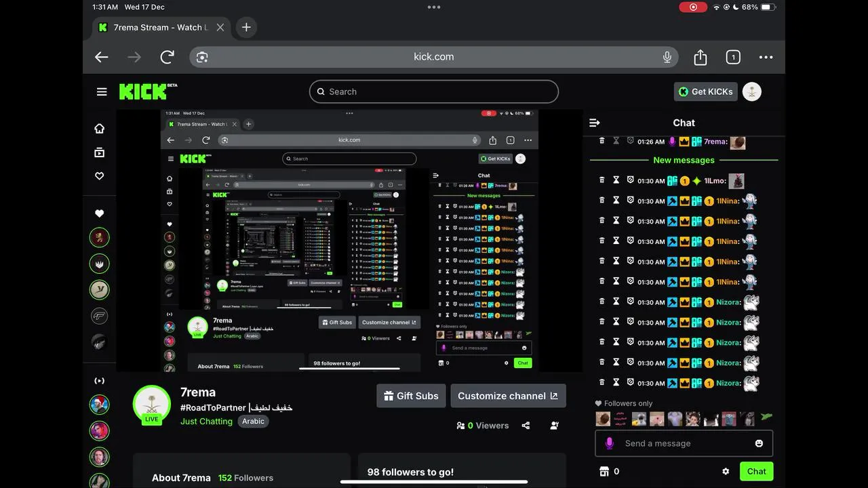This screenshot has width=868, height=488.
Task: Click the 7rema channel name heading
Action: pos(198,392)
